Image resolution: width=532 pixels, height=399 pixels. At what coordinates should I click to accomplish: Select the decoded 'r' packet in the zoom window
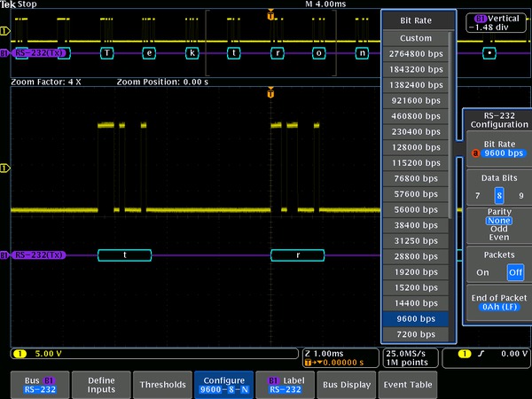click(298, 255)
